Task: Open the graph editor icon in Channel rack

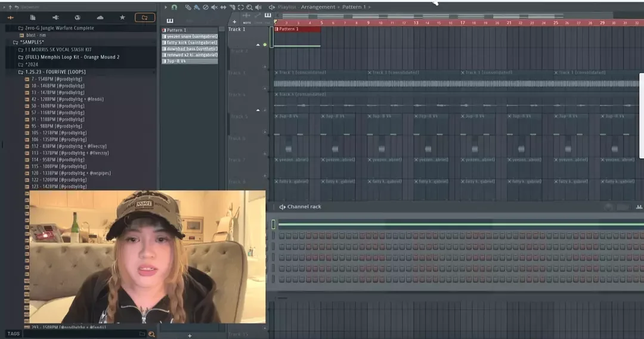Action: [639, 207]
